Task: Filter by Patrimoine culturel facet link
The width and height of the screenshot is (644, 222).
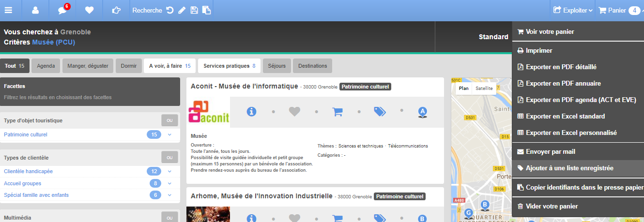Action: (26, 134)
